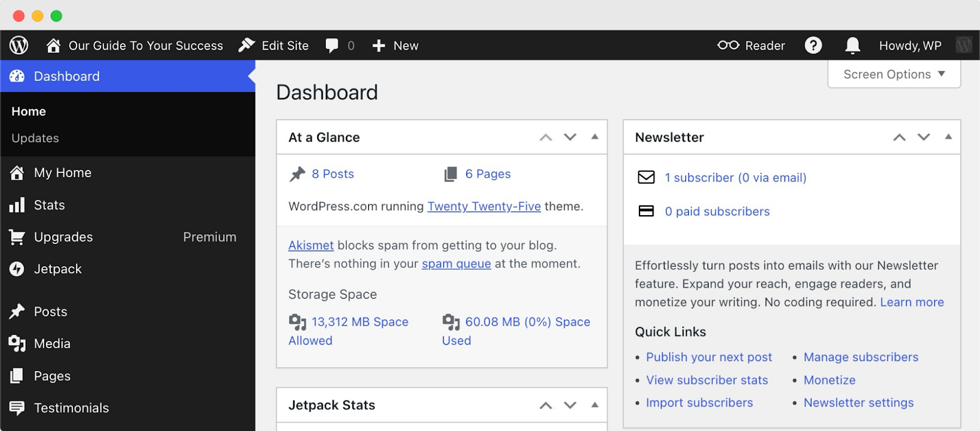Click Learn more about Newsletter
Screen dimensions: 980x431
click(x=912, y=302)
